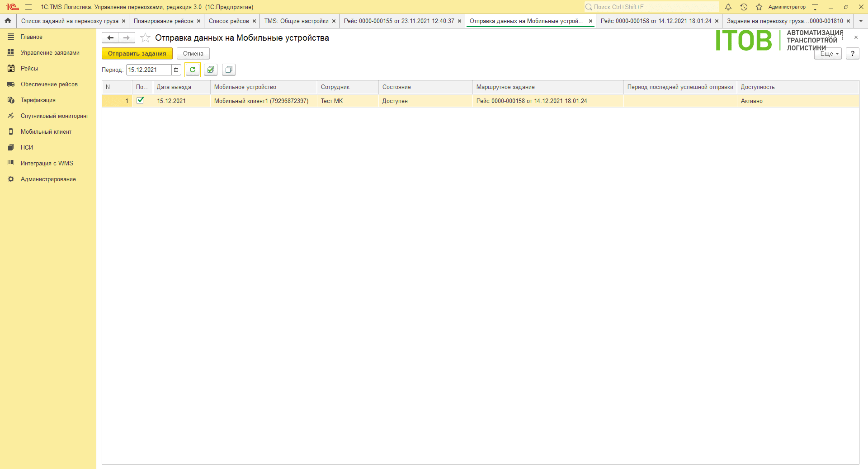Close TMS: Общие настройки tab
Screen dimensions: 868x469
click(x=334, y=21)
